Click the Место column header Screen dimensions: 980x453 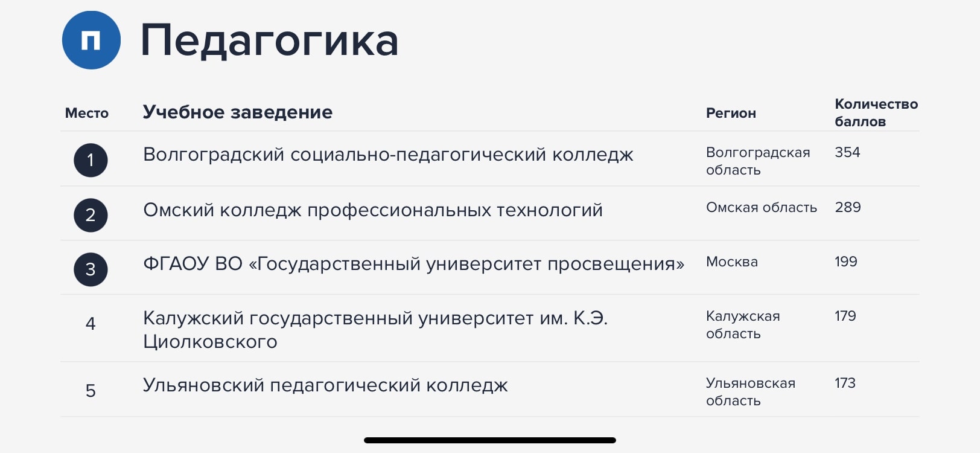click(87, 113)
